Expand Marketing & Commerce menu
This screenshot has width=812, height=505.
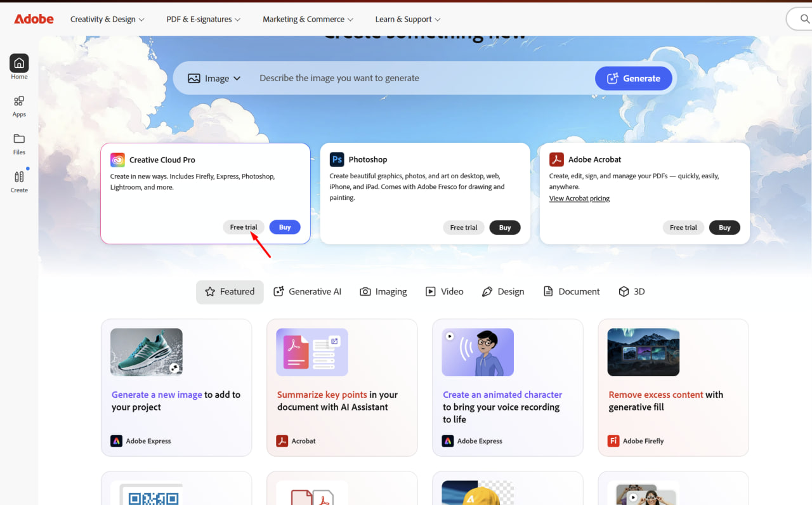(x=308, y=19)
